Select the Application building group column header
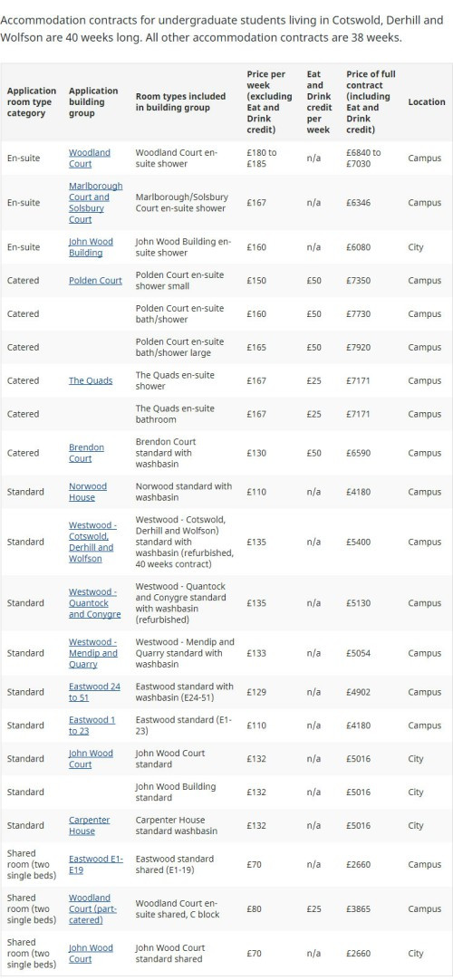 coord(93,101)
